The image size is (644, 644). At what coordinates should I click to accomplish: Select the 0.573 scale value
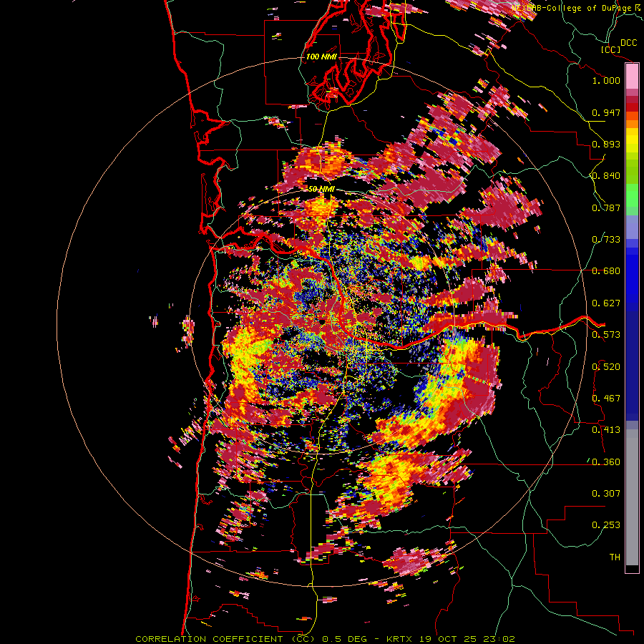tap(606, 335)
